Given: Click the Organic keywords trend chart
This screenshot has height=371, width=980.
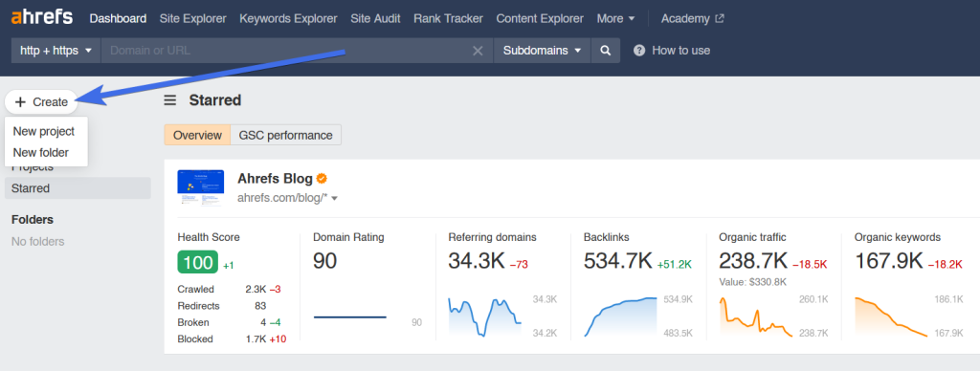Looking at the screenshot, I should click(x=891, y=316).
